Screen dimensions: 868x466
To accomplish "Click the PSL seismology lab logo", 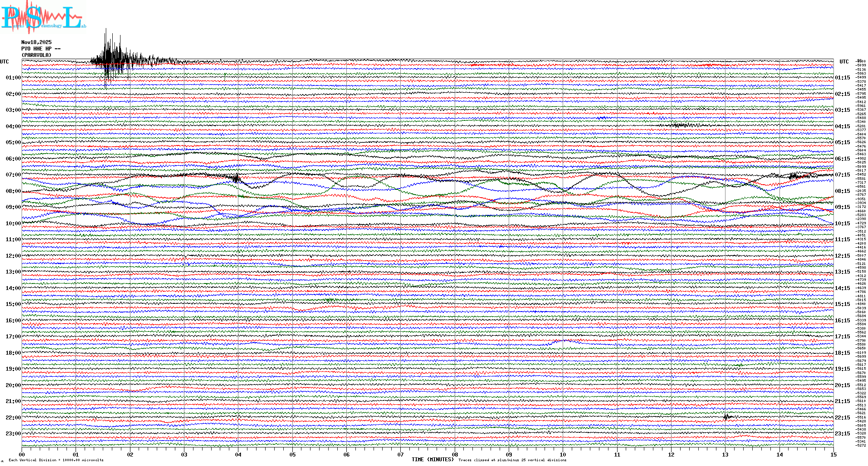I will pyautogui.click(x=43, y=17).
